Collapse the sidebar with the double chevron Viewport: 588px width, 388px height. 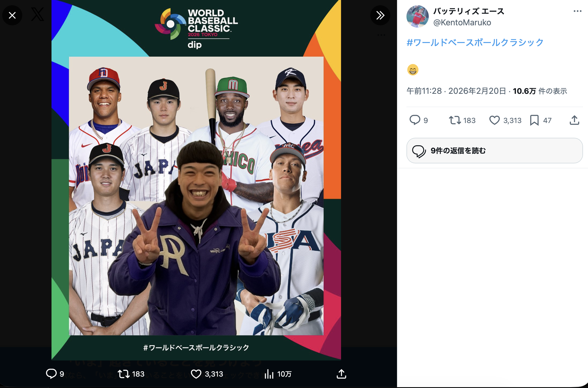pos(380,15)
